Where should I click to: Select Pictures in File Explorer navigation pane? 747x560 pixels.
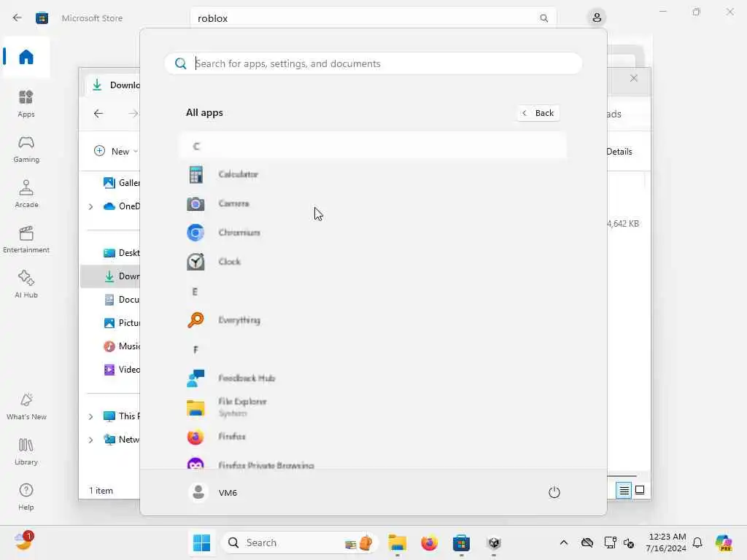[121, 323]
